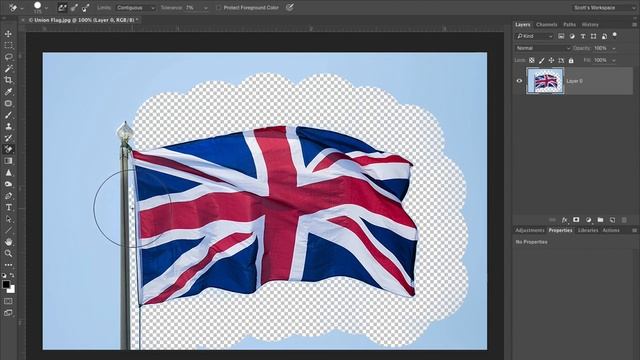Select the Crop tool

(8, 80)
